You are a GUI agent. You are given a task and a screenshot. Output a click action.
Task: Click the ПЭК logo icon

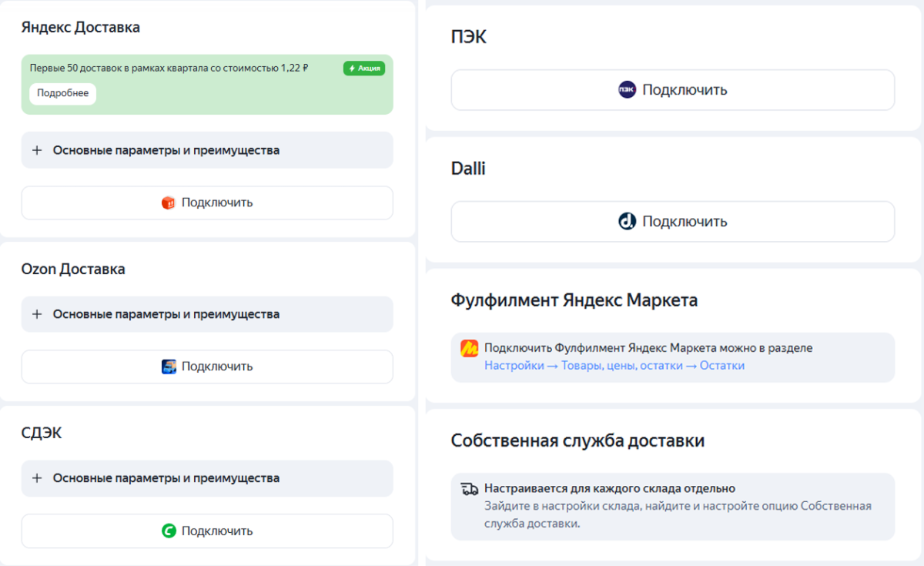pyautogui.click(x=628, y=90)
